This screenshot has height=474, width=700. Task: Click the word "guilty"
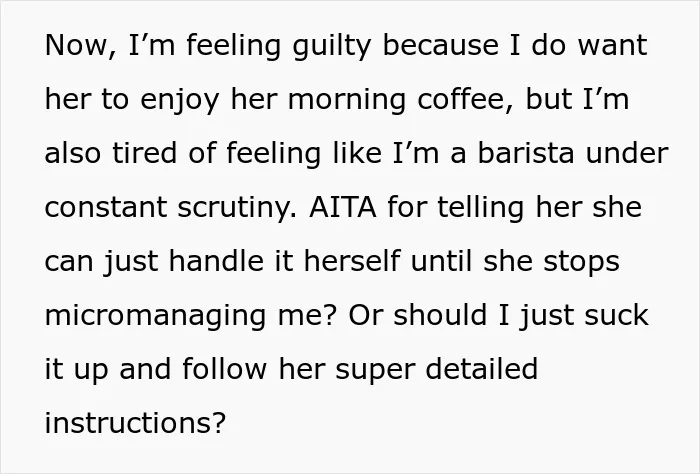click(332, 46)
